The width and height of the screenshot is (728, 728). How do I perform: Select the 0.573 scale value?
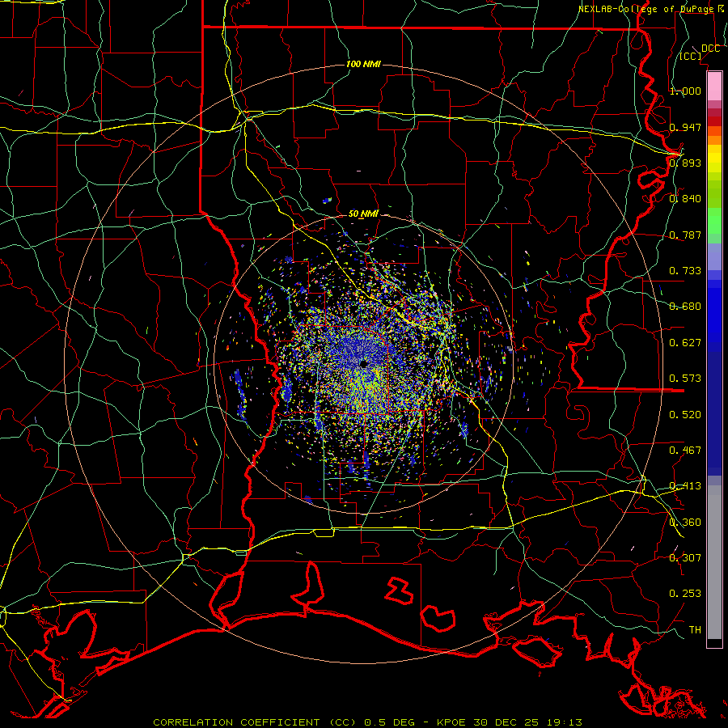click(x=685, y=379)
